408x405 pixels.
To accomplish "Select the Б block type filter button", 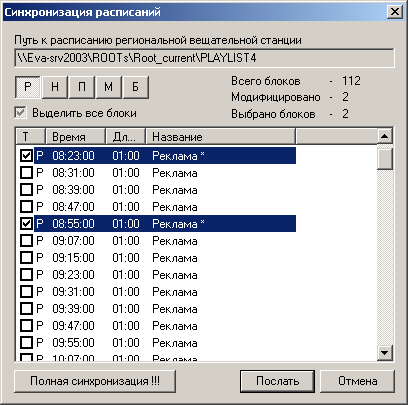I will 136,87.
